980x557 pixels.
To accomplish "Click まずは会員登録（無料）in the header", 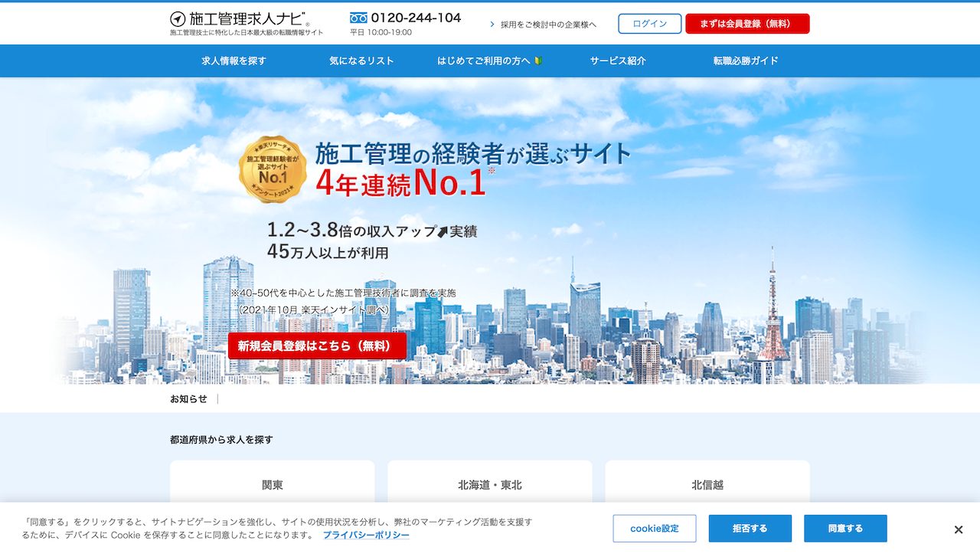I will coord(746,23).
